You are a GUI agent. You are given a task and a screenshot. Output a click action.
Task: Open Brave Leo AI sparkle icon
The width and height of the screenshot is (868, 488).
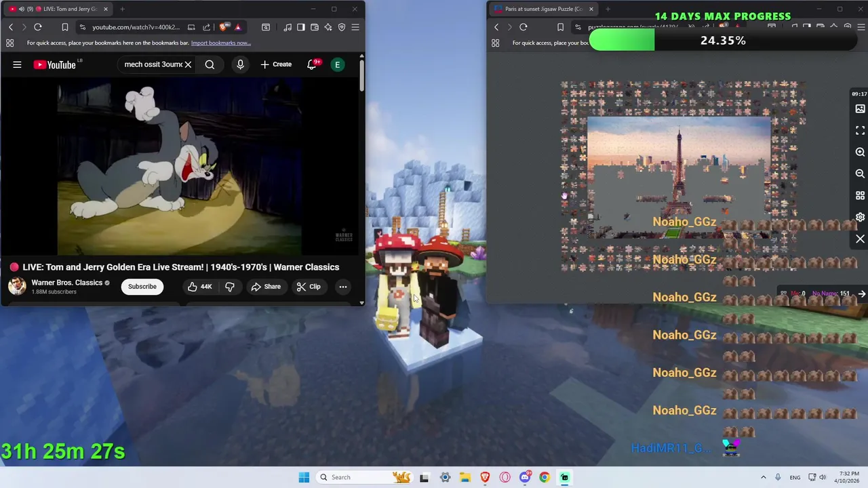point(328,27)
